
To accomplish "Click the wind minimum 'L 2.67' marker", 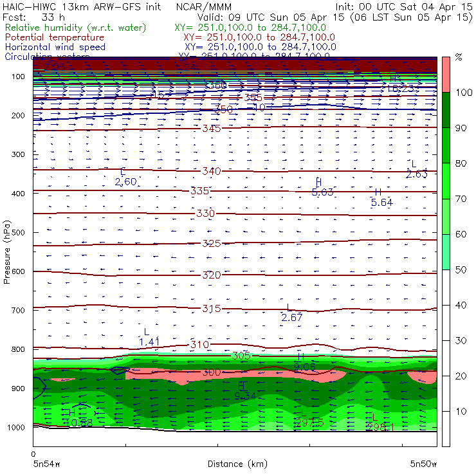I will pyautogui.click(x=292, y=313).
